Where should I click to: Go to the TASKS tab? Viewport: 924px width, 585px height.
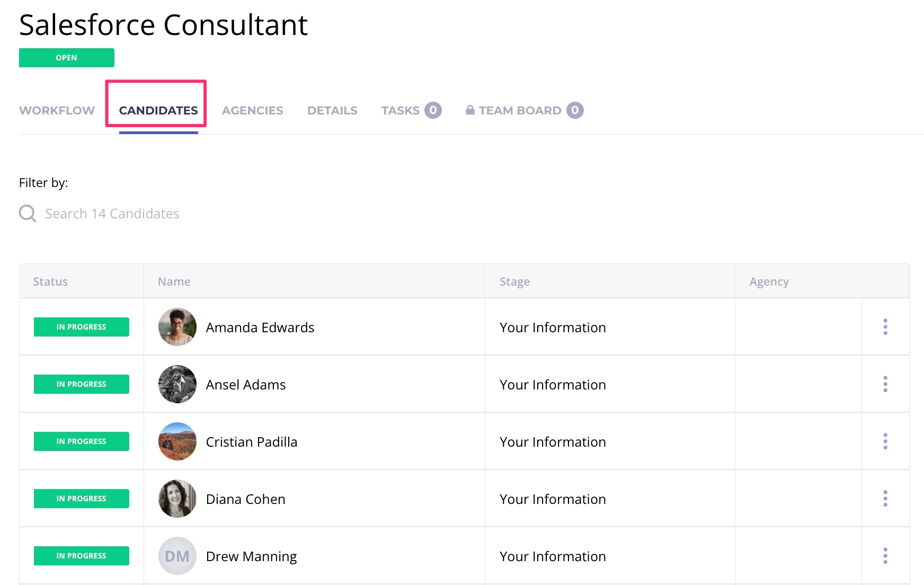coord(401,110)
